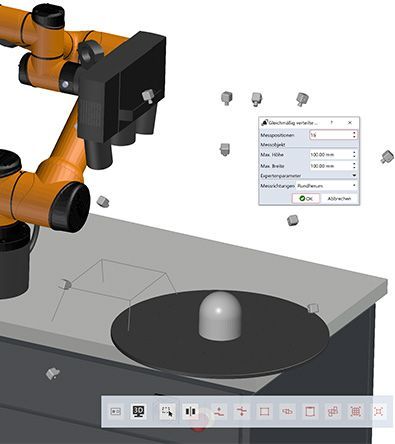The width and height of the screenshot is (395, 444).
Task: Click the first toolbar rectangle view icon
Action: click(x=116, y=411)
